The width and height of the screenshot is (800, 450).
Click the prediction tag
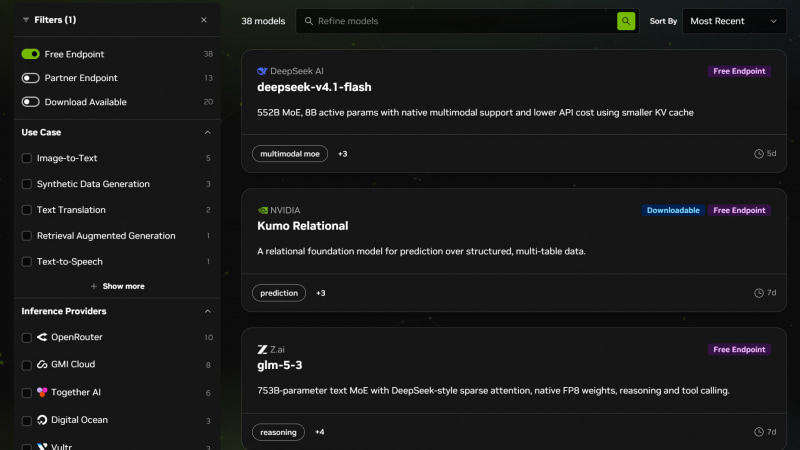279,293
